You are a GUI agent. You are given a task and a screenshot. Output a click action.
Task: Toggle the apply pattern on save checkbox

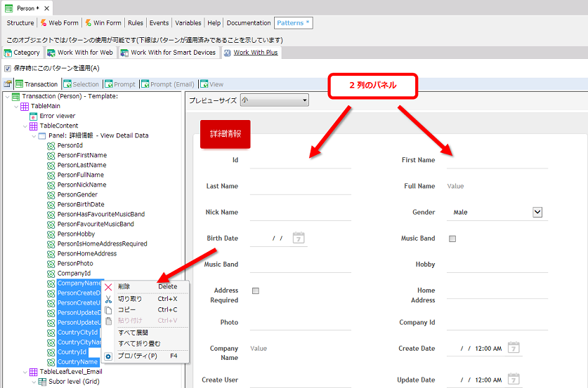[x=8, y=69]
